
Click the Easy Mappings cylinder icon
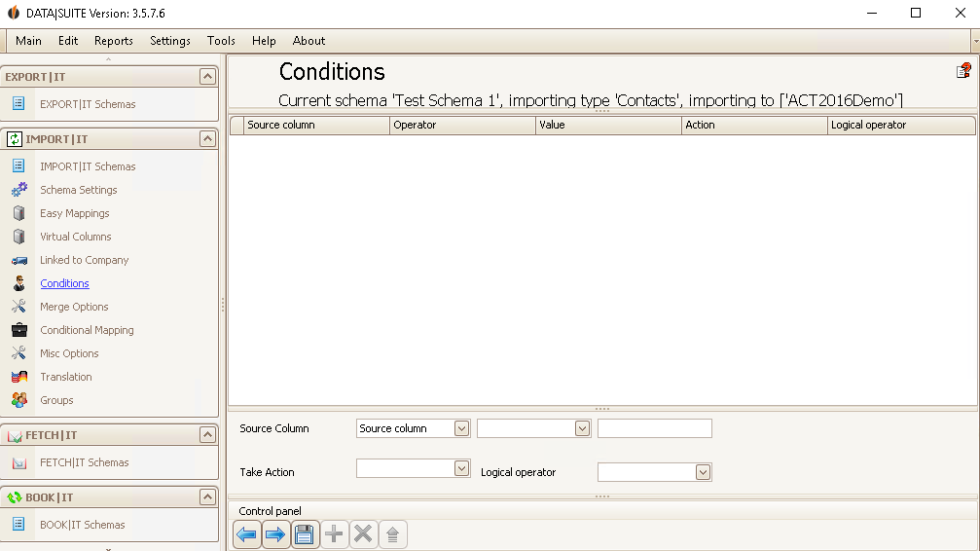[19, 213]
